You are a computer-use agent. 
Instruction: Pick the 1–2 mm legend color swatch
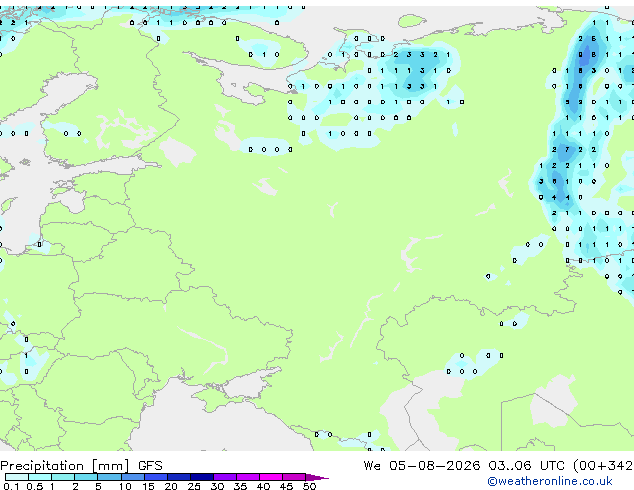[63, 477]
